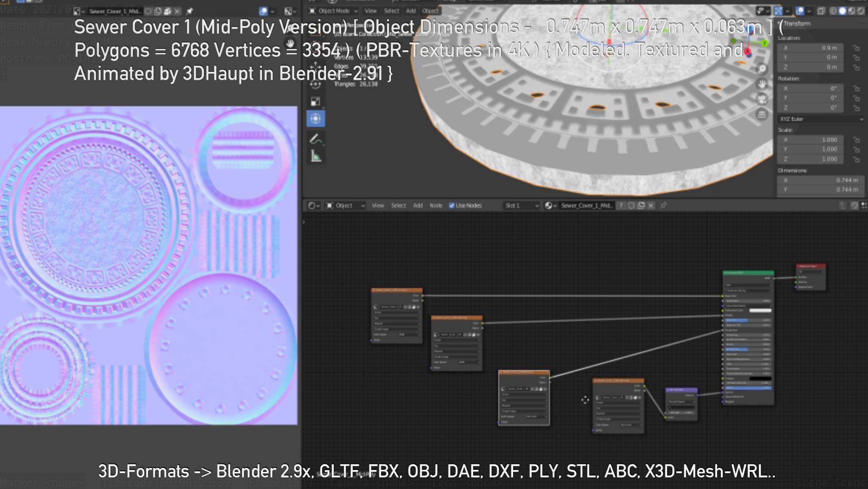Lock Rotation Z padlock
This screenshot has height=489, width=868.
pos(856,108)
